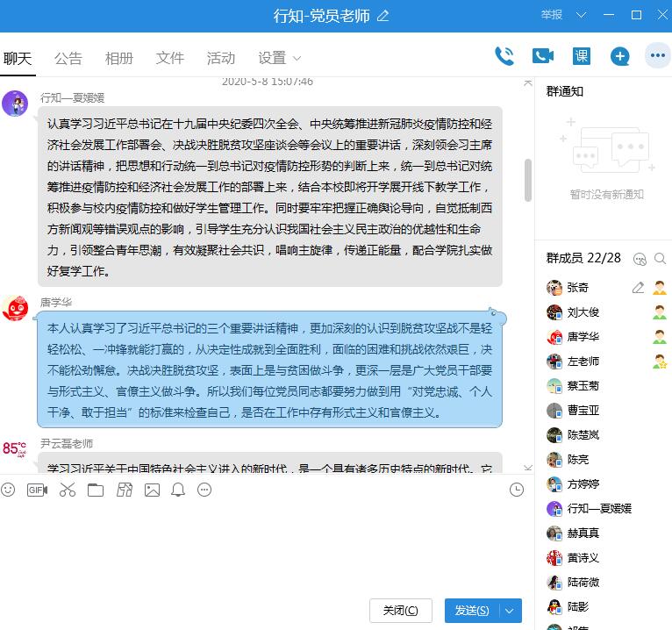The width and height of the screenshot is (672, 630).
Task: Open the 课 classroom feature icon
Action: (x=581, y=56)
